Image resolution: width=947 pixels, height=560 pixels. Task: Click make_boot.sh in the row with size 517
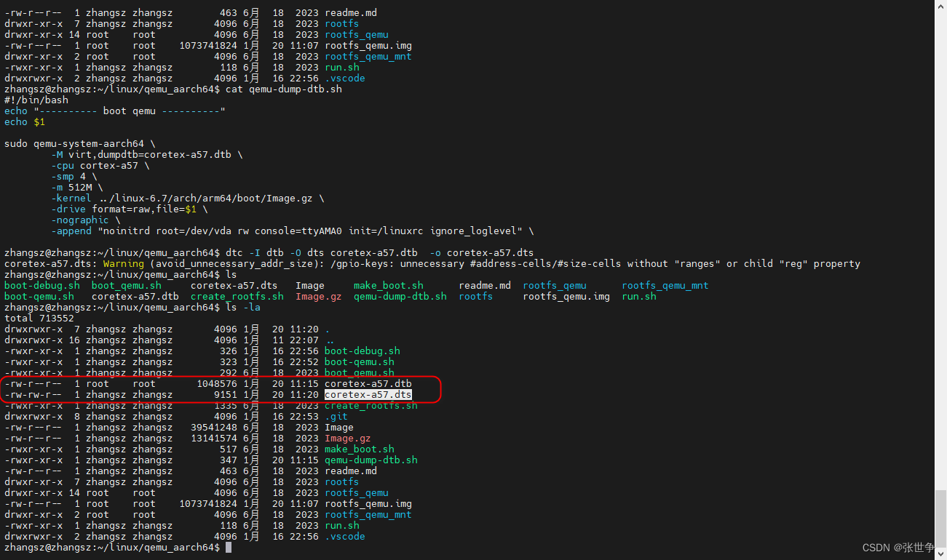[360, 449]
